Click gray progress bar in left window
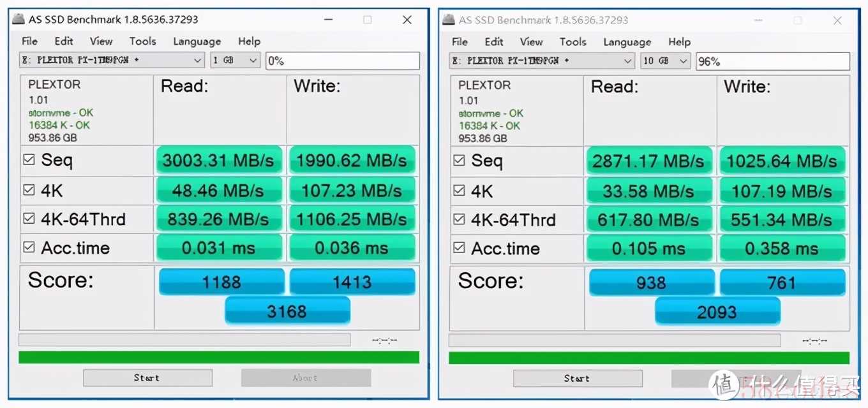 point(184,339)
